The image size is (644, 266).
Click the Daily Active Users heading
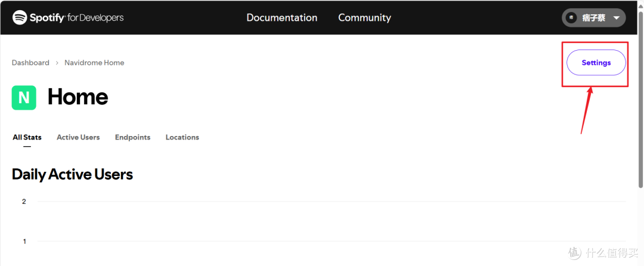pos(72,175)
